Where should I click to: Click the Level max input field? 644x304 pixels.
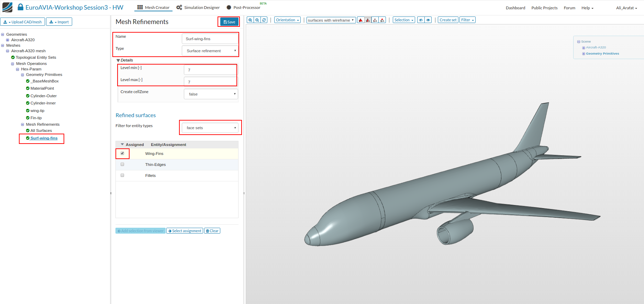(x=210, y=82)
